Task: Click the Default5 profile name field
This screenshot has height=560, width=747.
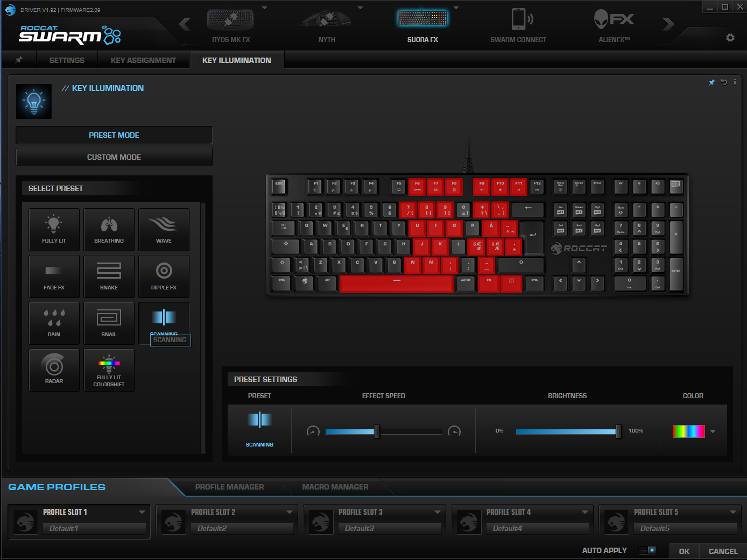Action: pos(685,528)
